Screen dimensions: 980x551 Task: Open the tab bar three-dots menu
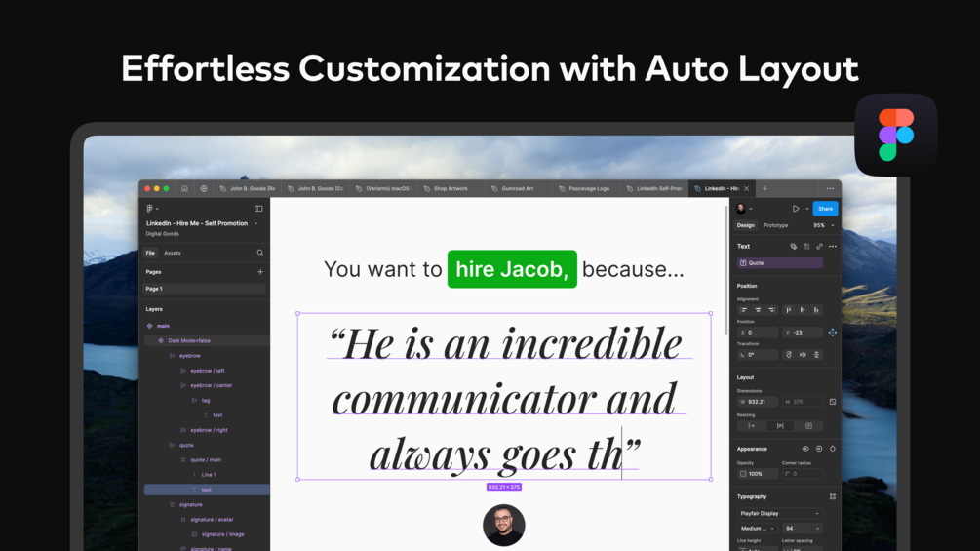pyautogui.click(x=830, y=188)
